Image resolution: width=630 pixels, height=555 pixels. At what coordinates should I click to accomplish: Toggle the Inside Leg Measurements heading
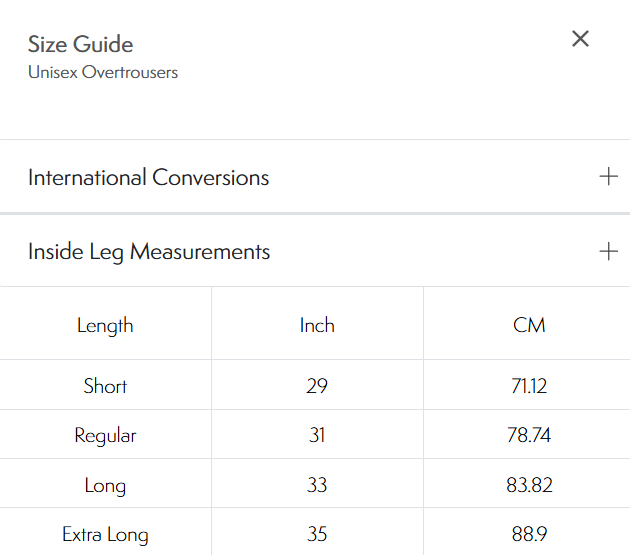[149, 252]
